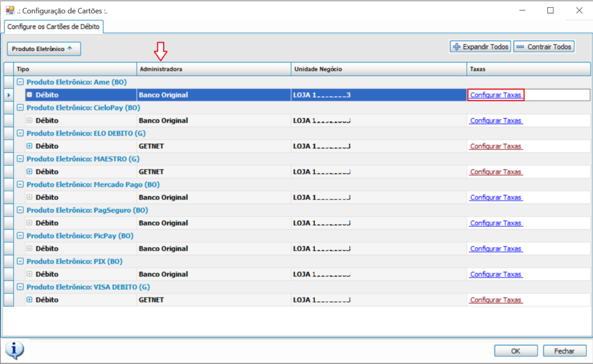
Task: Expand the Débito row under PagSeguro (BO)
Action: 29,223
